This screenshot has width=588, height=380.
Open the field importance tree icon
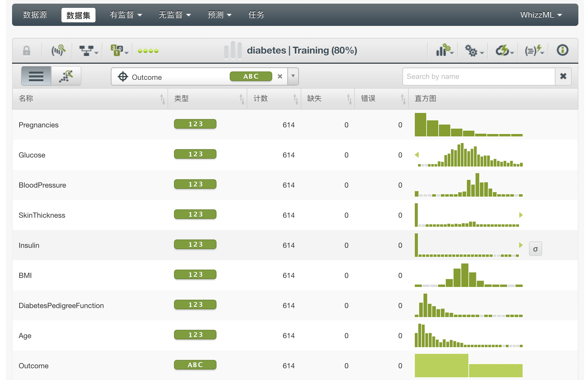click(86, 50)
